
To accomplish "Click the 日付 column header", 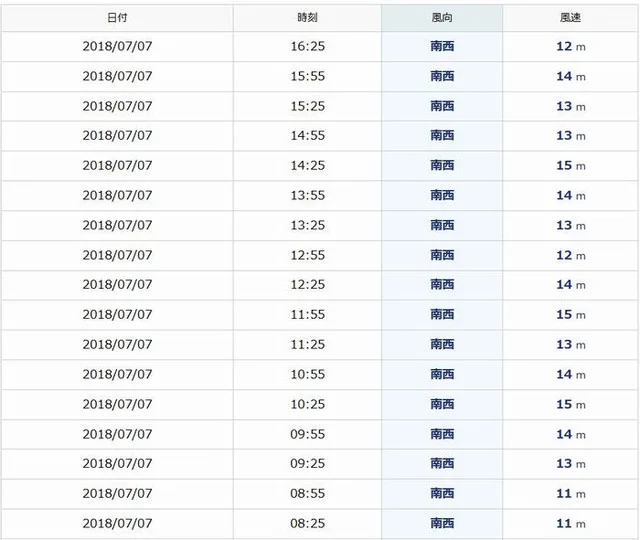I will (117, 18).
